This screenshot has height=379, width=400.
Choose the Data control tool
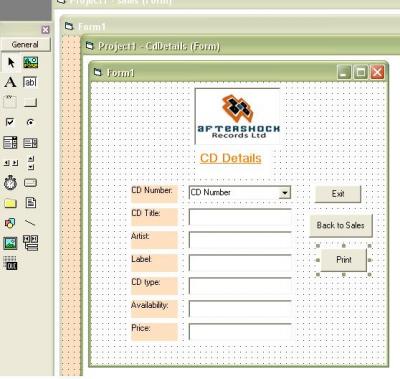pos(31,243)
